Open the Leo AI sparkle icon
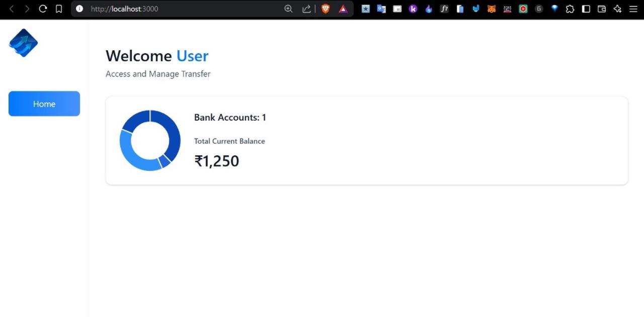644x317 pixels. (617, 9)
